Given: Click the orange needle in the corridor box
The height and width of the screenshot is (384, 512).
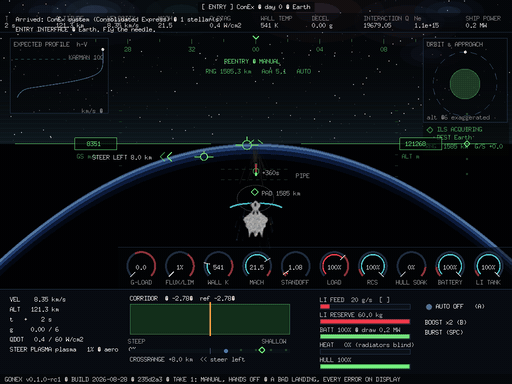Looking at the screenshot, I should [210, 319].
